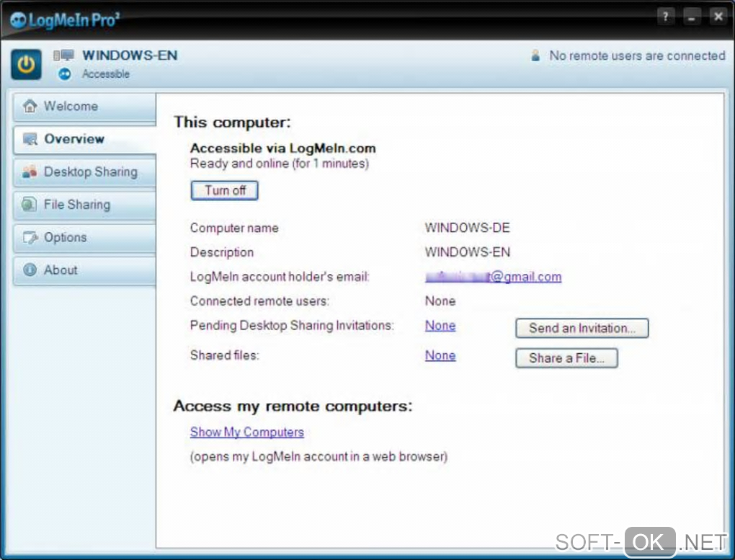Click the Connected remote users None value
This screenshot has height=560, width=735.
click(x=440, y=301)
